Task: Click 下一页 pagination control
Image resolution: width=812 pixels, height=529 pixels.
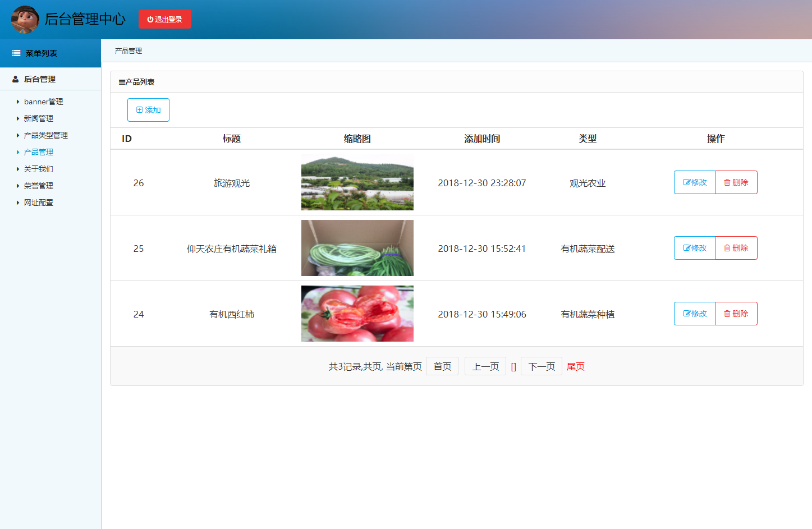Action: point(540,366)
